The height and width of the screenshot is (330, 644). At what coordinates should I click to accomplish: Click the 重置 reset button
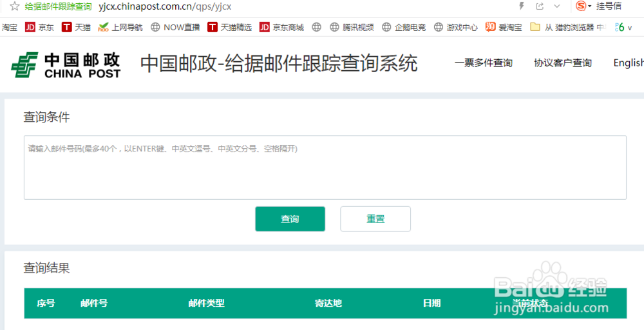[375, 219]
